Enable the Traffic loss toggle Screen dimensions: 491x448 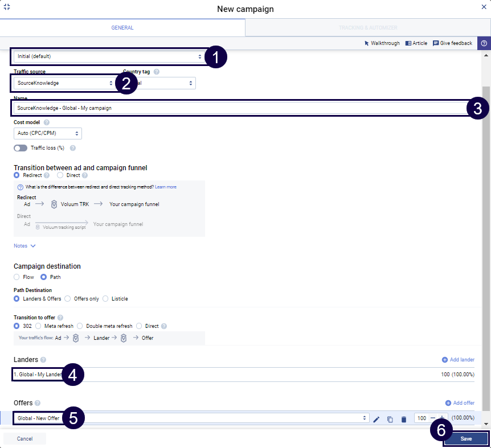tap(21, 148)
